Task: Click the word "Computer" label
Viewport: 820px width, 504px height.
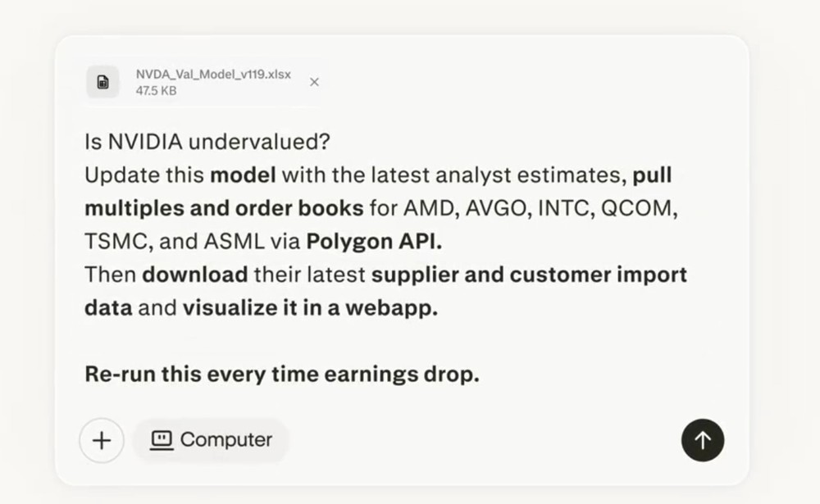Action: tap(226, 440)
